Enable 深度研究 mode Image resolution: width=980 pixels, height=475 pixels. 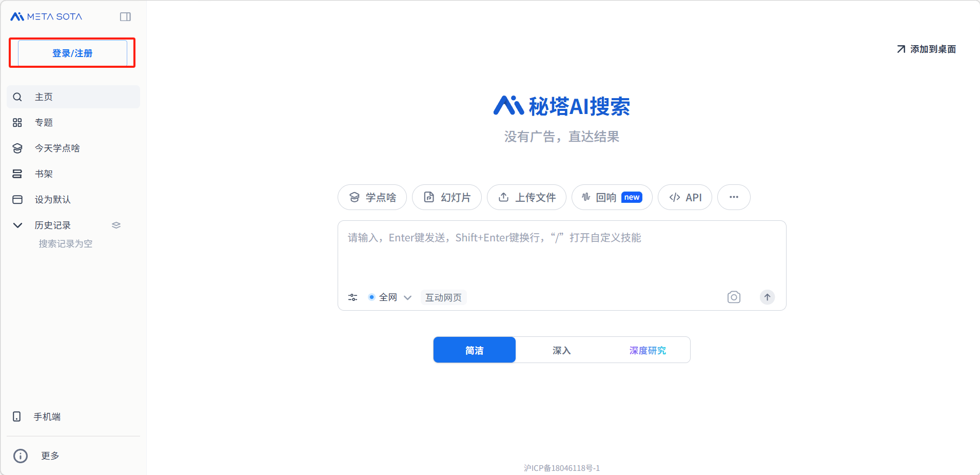click(x=648, y=350)
